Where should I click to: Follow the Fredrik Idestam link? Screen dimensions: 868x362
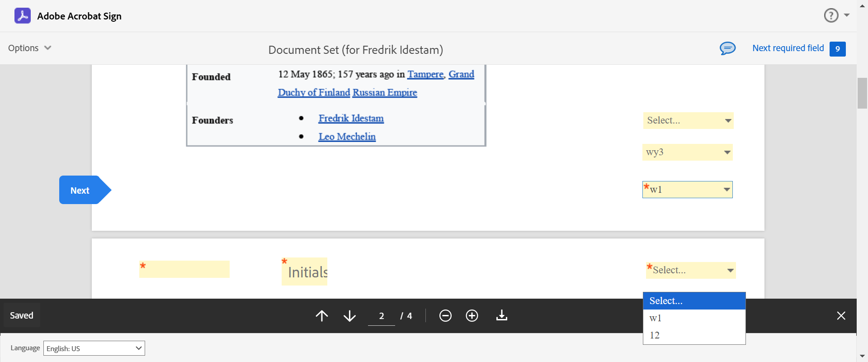[351, 119]
